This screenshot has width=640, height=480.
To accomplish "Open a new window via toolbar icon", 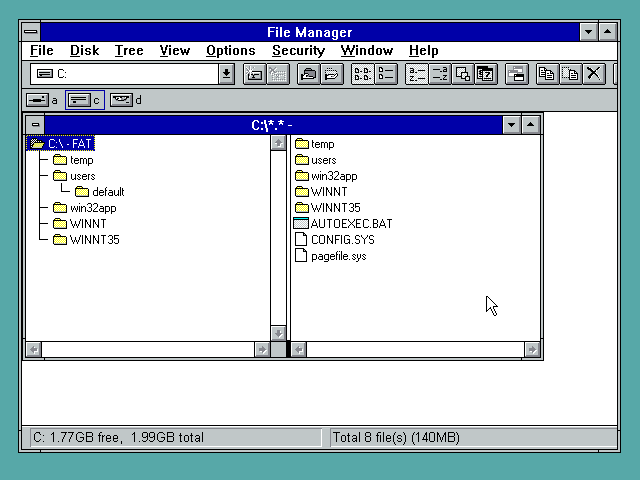I will pos(517,74).
